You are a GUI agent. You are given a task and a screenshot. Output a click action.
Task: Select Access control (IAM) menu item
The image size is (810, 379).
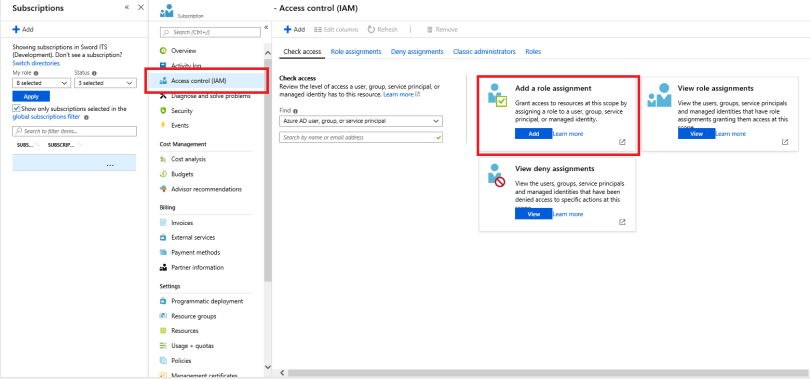206,81
